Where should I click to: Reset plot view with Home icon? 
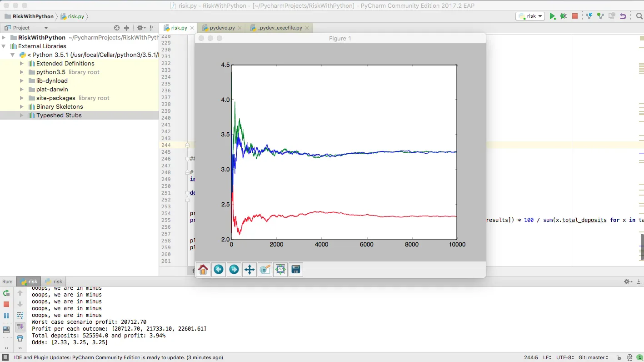(x=203, y=270)
